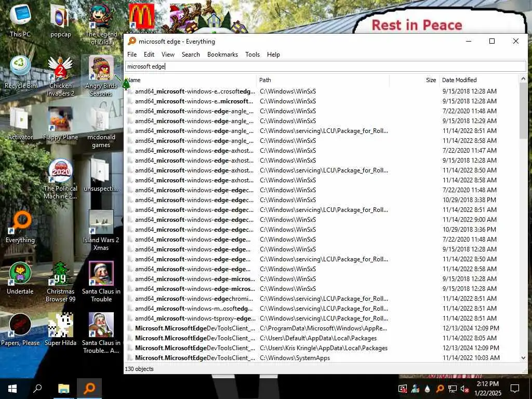Viewport: 532px width, 399px height.
Task: Click the taskbar clock showing 2:12 PM
Action: click(x=487, y=389)
